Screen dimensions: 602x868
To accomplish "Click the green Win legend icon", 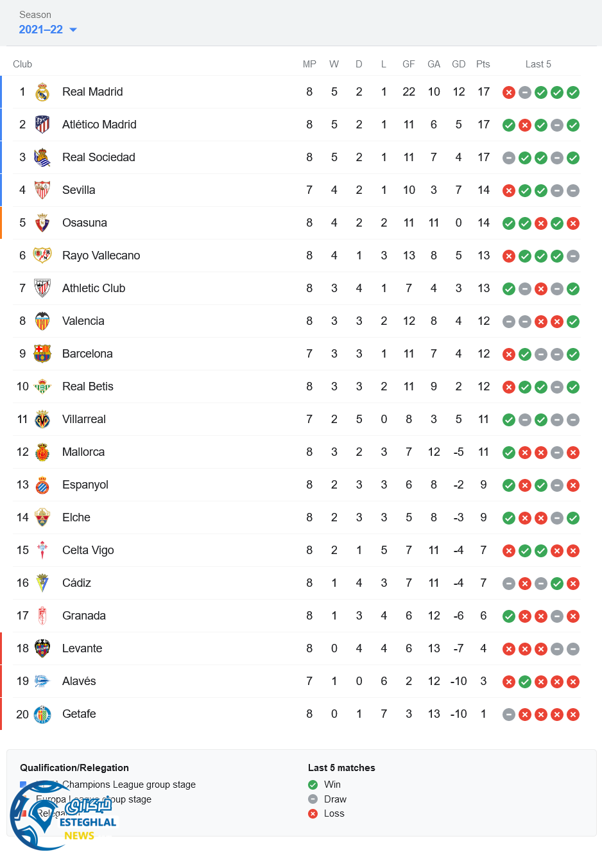I will click(313, 785).
